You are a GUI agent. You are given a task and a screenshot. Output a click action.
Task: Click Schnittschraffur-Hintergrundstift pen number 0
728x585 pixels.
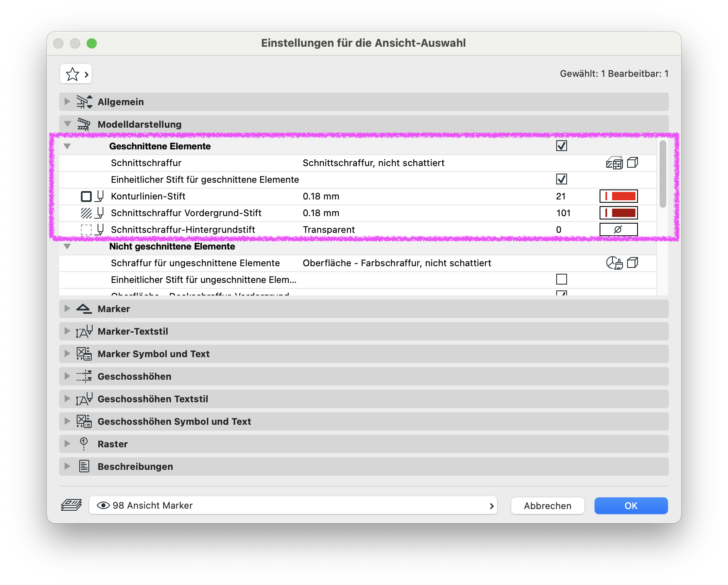point(559,229)
